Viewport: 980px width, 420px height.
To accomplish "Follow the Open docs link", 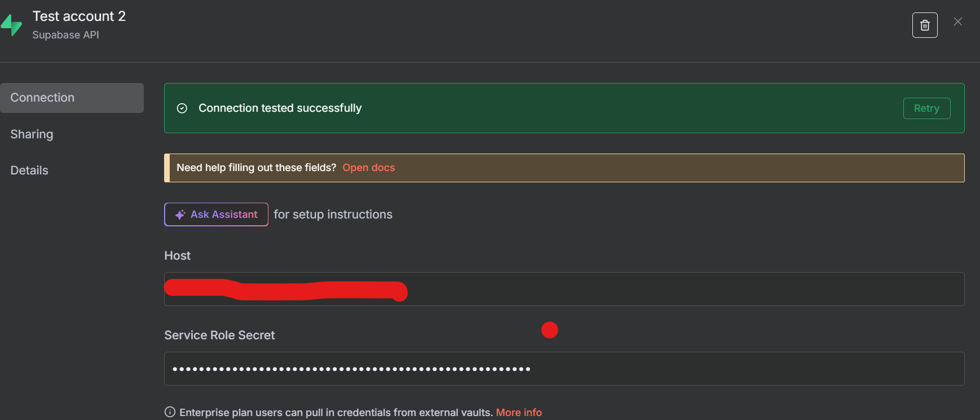I will [x=369, y=168].
